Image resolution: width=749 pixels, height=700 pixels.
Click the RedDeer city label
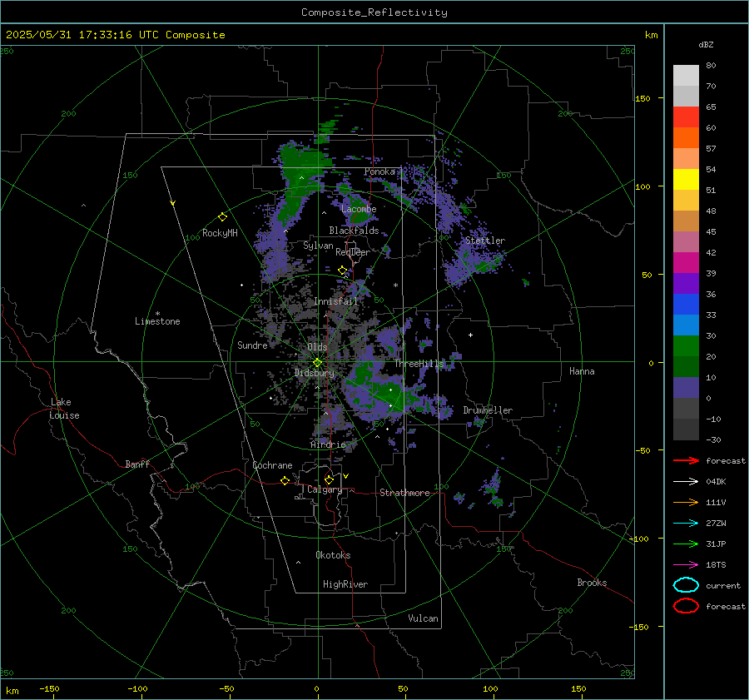pos(353,252)
